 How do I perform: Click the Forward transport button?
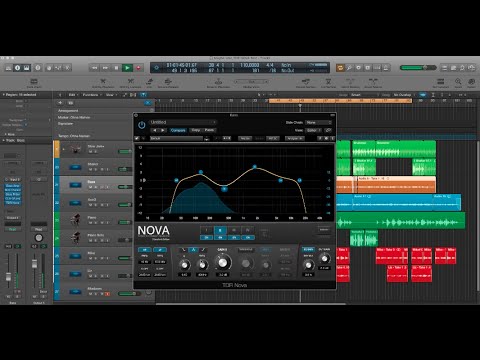(105, 68)
